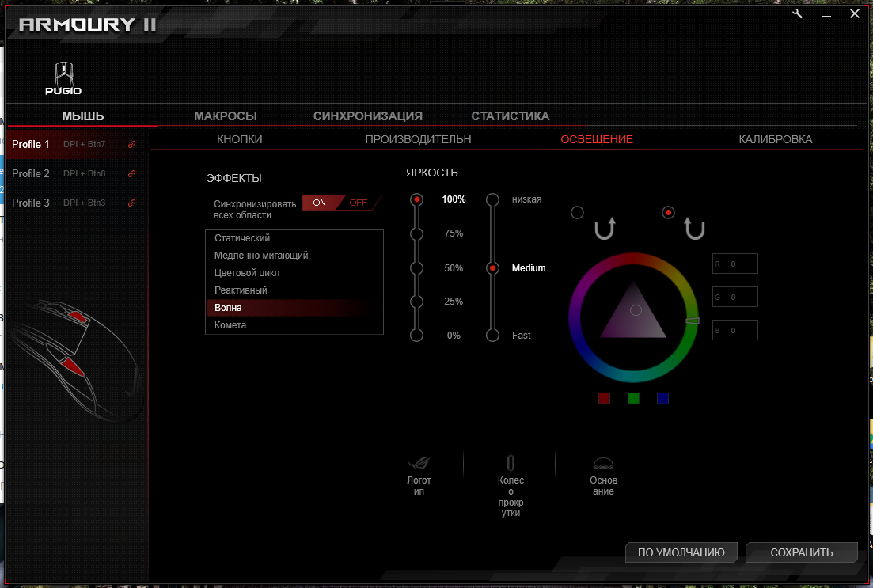Choose the Волна effect
Screen dimensions: 873x588
[294, 307]
